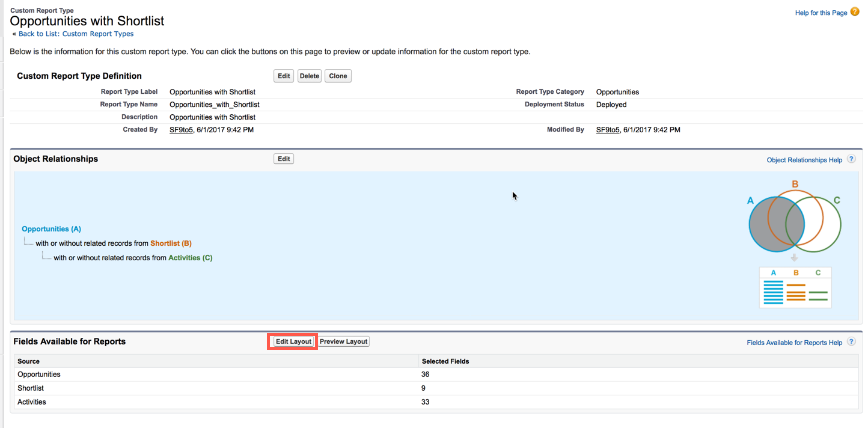The image size is (868, 428).
Task: Click Edit in Object Relationships section
Action: (x=284, y=159)
